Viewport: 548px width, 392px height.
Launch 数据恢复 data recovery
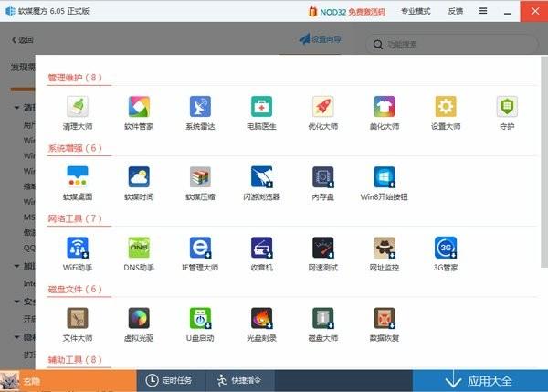385,324
